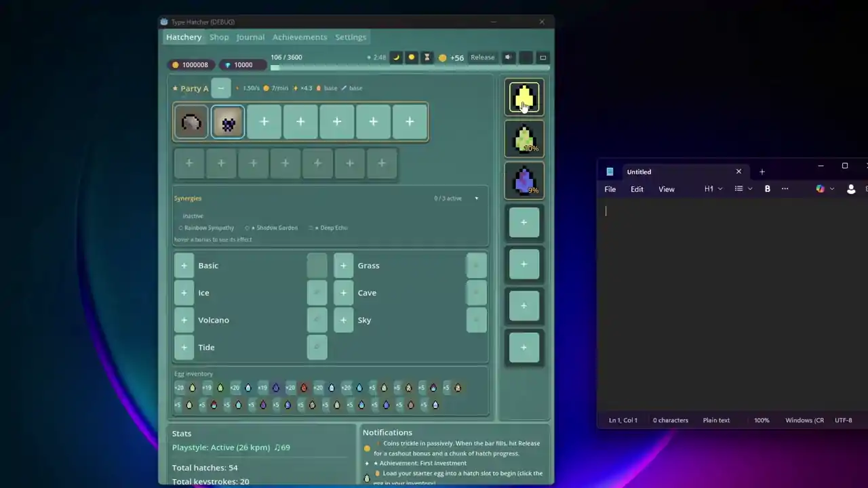Select the purple egg hatch slot
The image size is (868, 488).
point(524,181)
